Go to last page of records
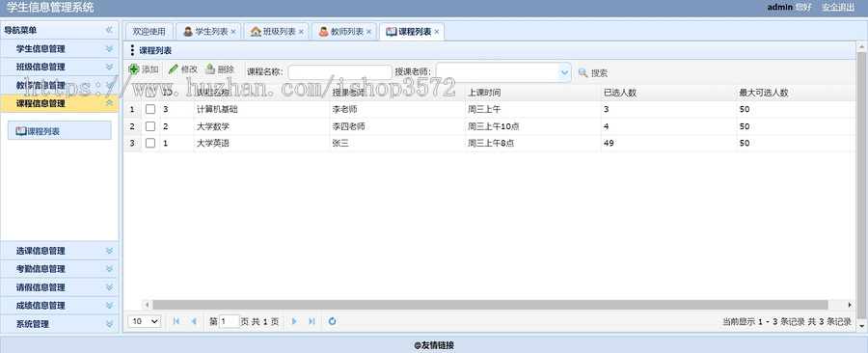This screenshot has height=353, width=868. [312, 321]
